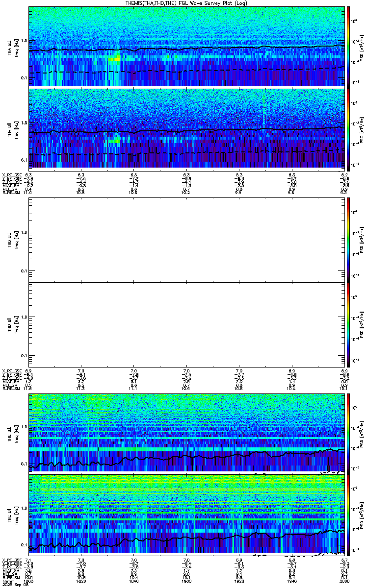The image size is (368, 588).
Task: Click the solid black line in THE B-perpendicular
Action: pos(187,457)
